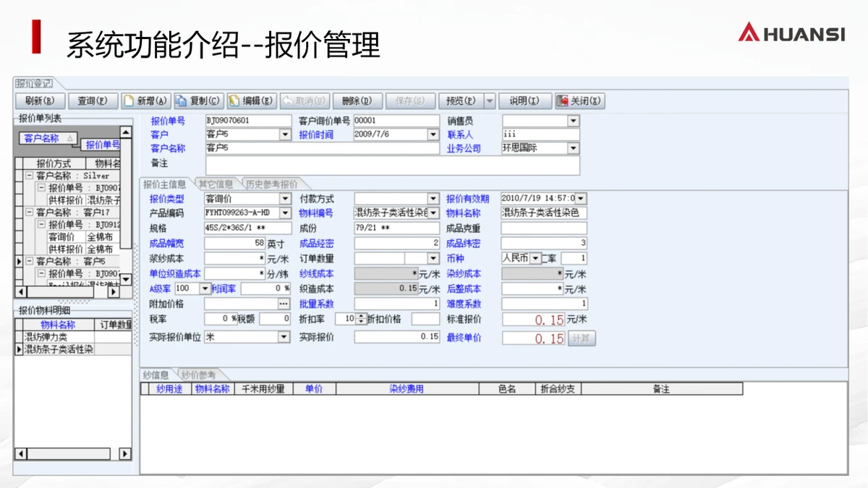Click the copy pages icon on 复制(C)
The width and height of the screenshot is (868, 488).
tap(182, 101)
